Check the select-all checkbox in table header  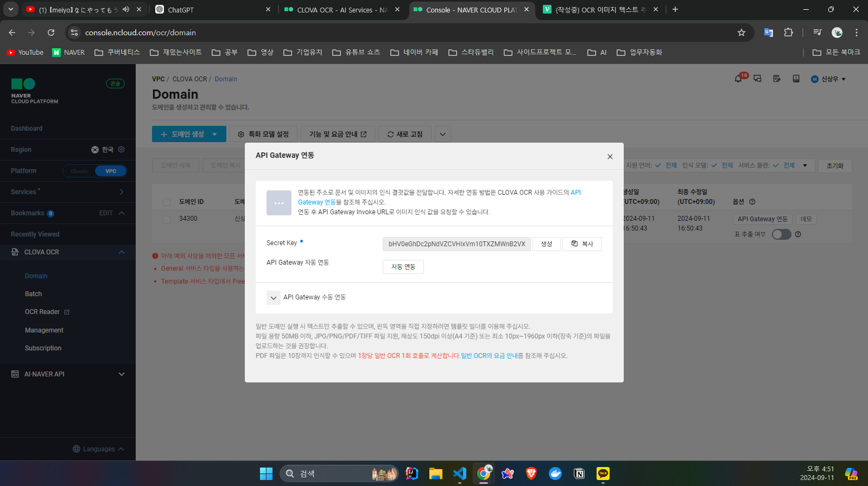167,202
